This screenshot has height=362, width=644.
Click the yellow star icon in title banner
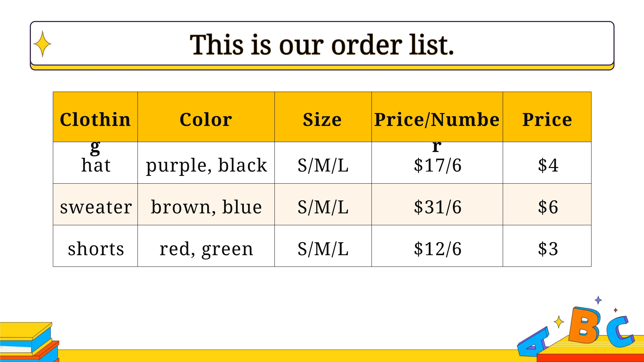42,44
